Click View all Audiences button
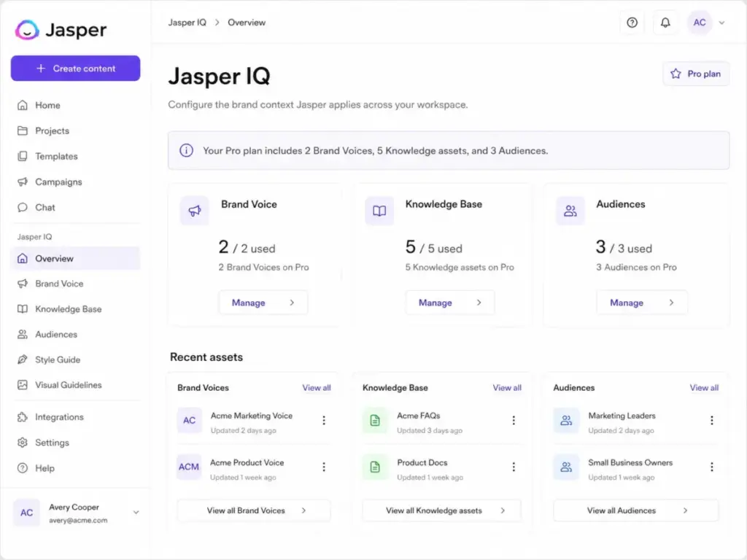Screen dimensions: 747x560 pyautogui.click(x=636, y=510)
